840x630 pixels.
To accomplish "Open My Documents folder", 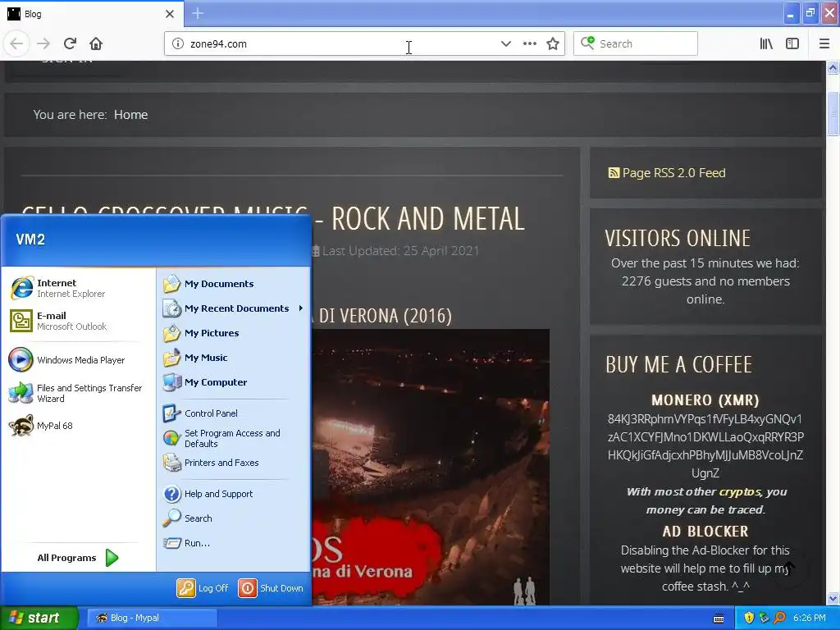I will tap(234, 284).
